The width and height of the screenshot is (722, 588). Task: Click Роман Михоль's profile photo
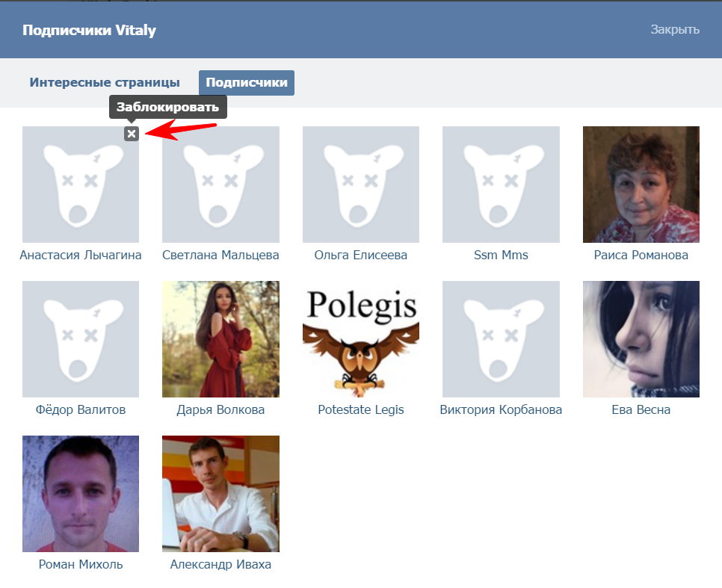(x=81, y=494)
